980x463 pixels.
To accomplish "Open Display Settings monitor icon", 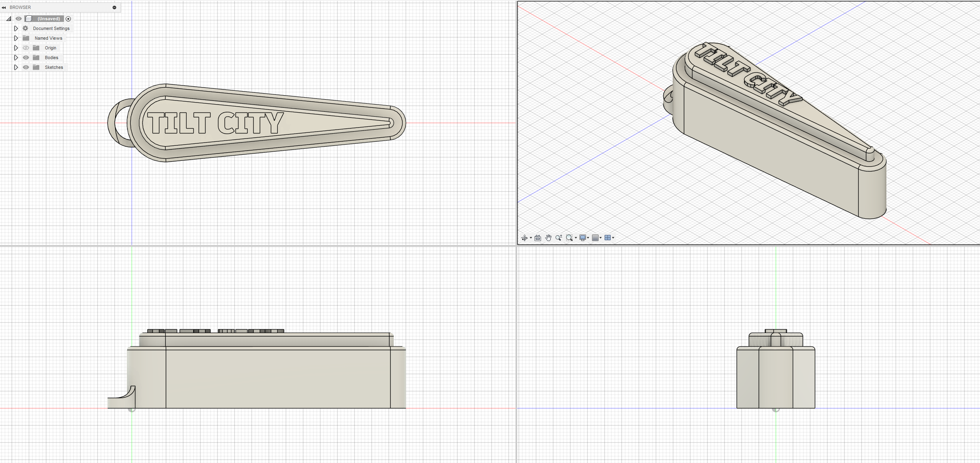I will (x=583, y=238).
